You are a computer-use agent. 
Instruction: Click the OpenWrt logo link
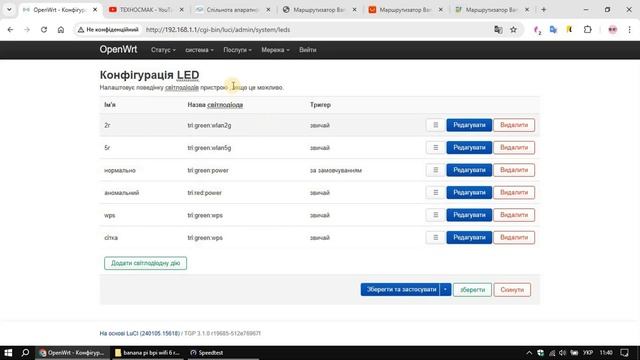click(x=118, y=49)
